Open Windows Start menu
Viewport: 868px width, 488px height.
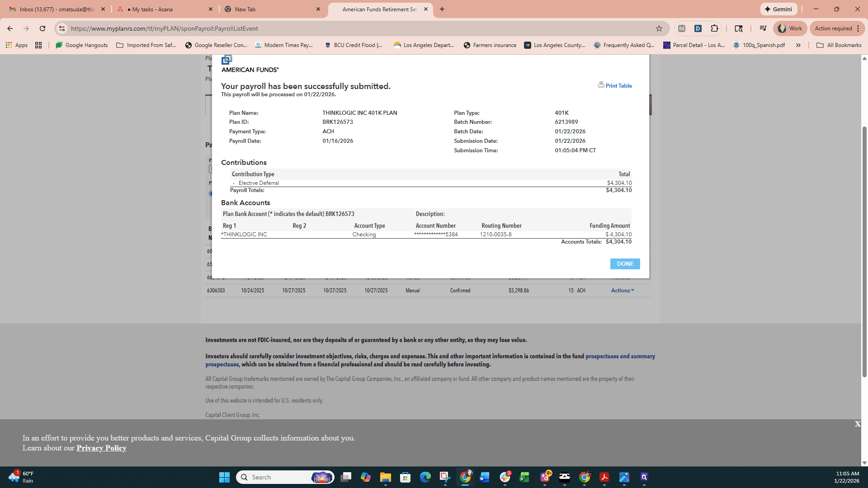tap(224, 477)
